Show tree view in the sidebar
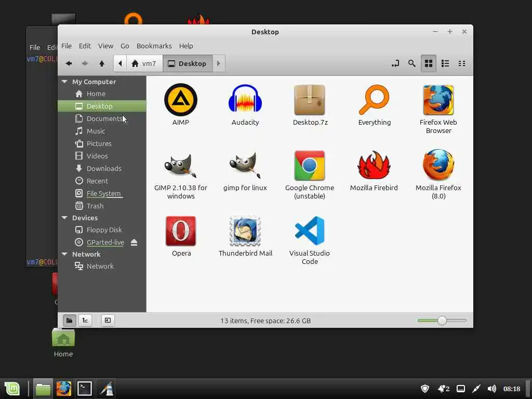This screenshot has height=399, width=532. 85,320
